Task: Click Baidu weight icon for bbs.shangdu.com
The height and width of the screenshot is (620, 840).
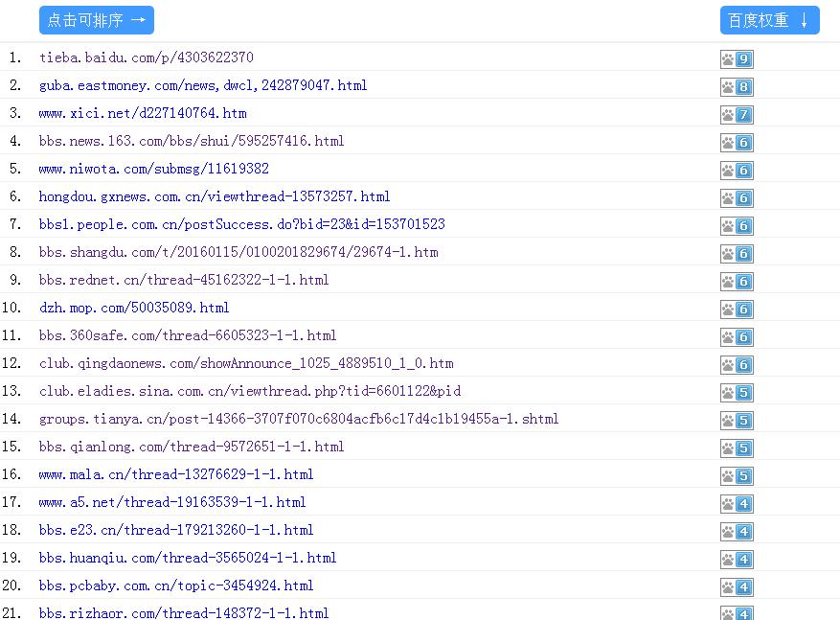Action: [737, 254]
